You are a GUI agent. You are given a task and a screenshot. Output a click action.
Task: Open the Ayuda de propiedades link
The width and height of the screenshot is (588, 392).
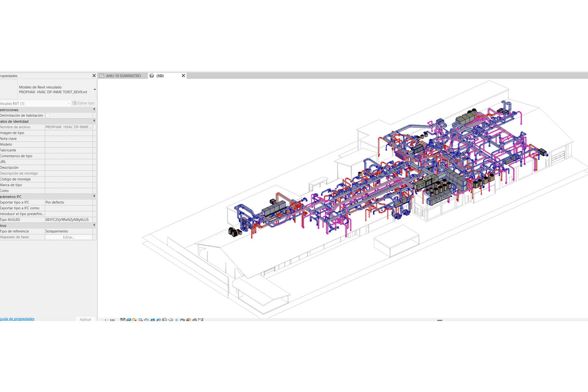point(17,319)
